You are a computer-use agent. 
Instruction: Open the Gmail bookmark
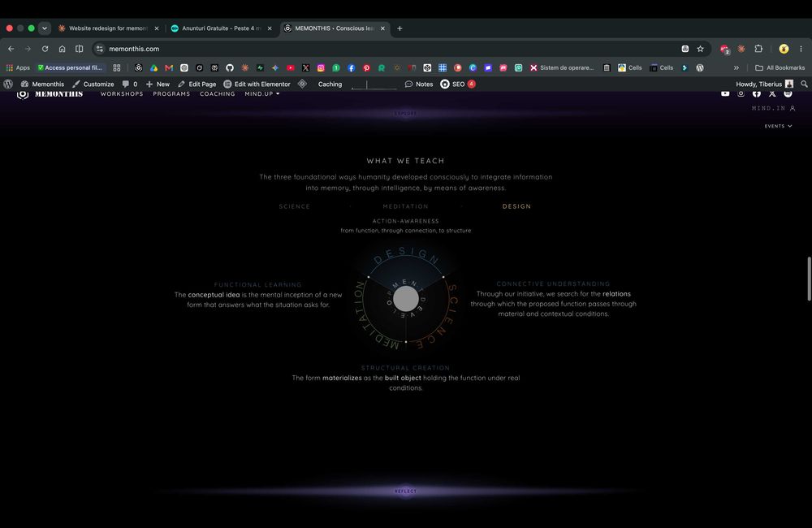(169, 68)
